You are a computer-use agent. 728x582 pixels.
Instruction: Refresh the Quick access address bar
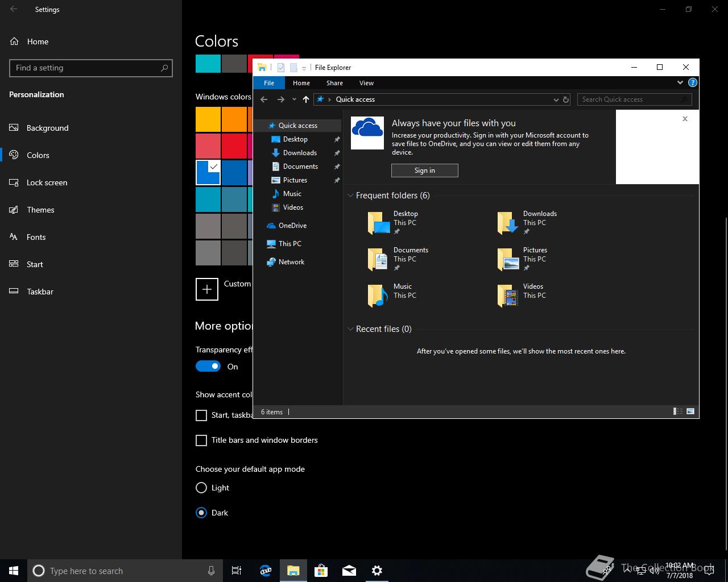[x=566, y=99]
